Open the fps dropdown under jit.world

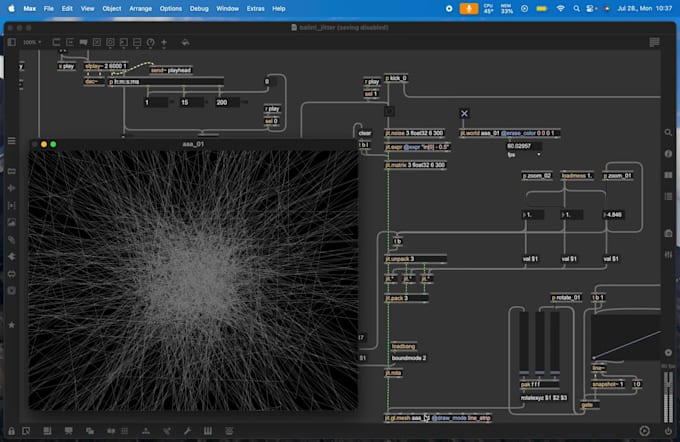pyautogui.click(x=524, y=154)
